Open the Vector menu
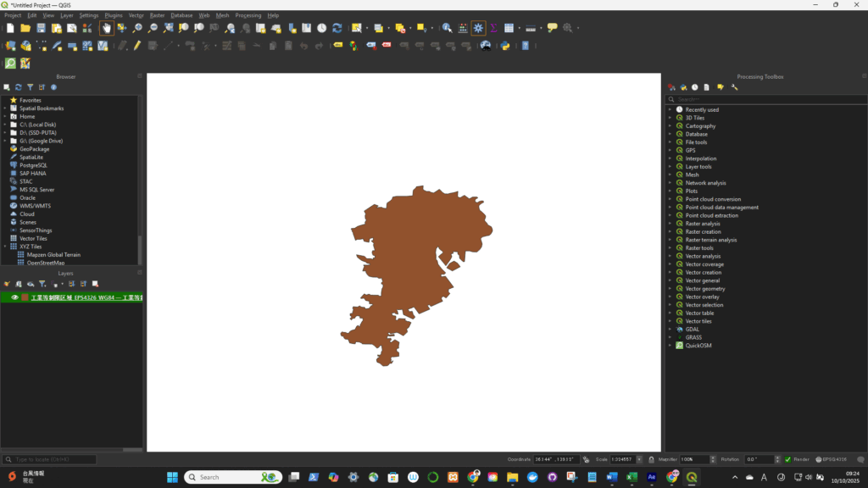The height and width of the screenshot is (488, 868). click(136, 15)
